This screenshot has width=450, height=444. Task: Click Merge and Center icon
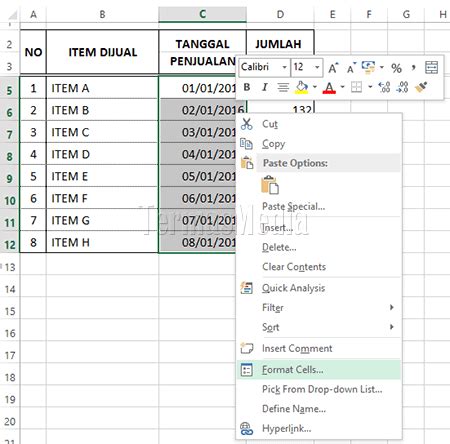pyautogui.click(x=431, y=68)
